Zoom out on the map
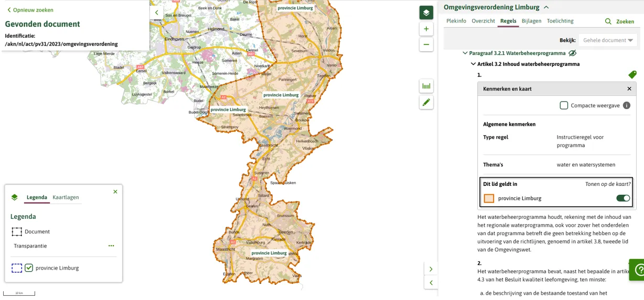 (x=426, y=45)
